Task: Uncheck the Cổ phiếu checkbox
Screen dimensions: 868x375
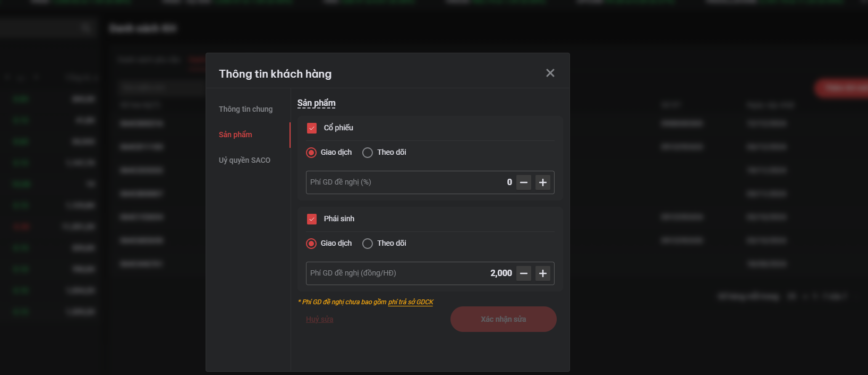Action: 312,128
